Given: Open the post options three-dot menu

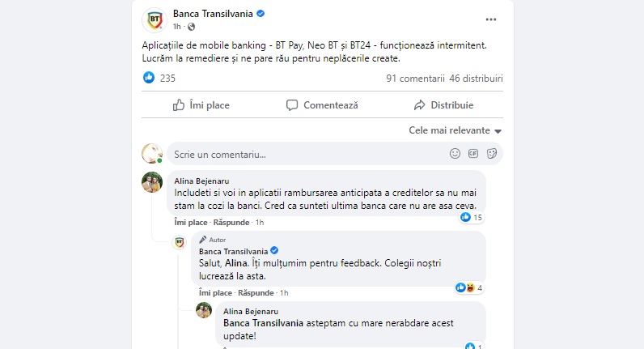Looking at the screenshot, I should click(x=490, y=19).
